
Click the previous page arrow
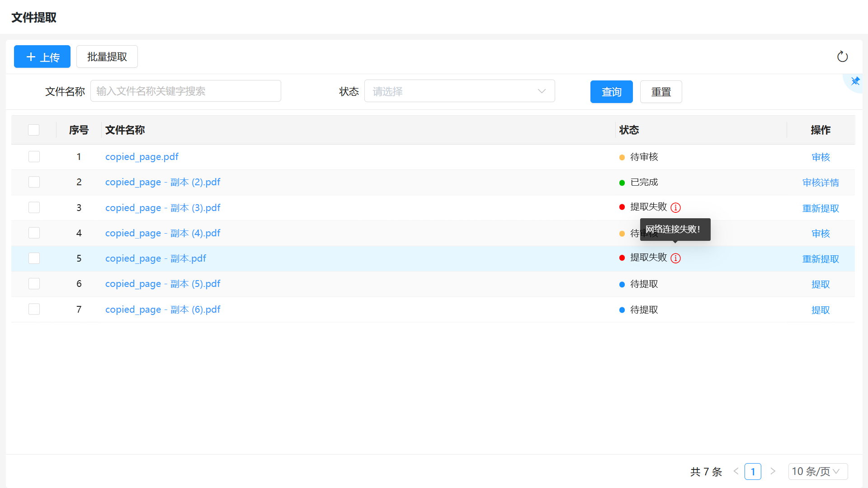point(736,471)
